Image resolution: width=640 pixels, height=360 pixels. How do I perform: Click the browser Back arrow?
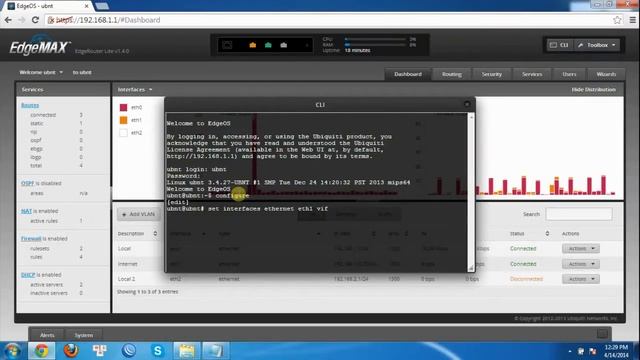[x=8, y=20]
